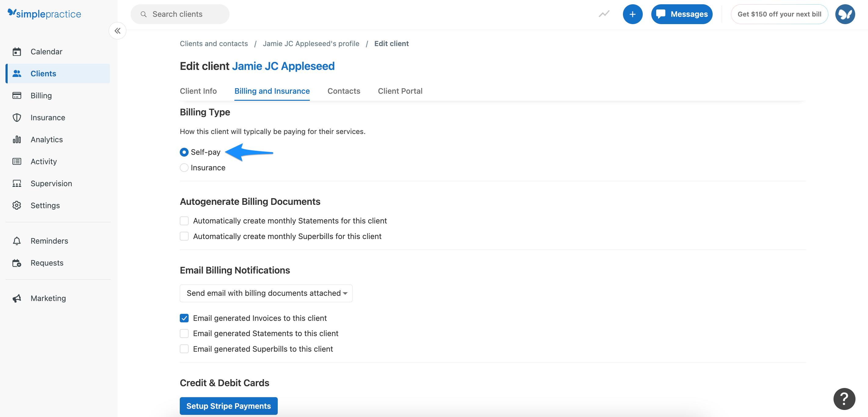Viewport: 868px width, 417px height.
Task: Open Jamie JC Appleseed's profile breadcrumb
Action: [x=311, y=43]
